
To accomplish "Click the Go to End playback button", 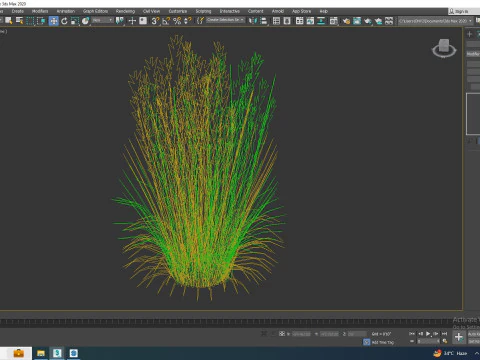I will pos(444,334).
